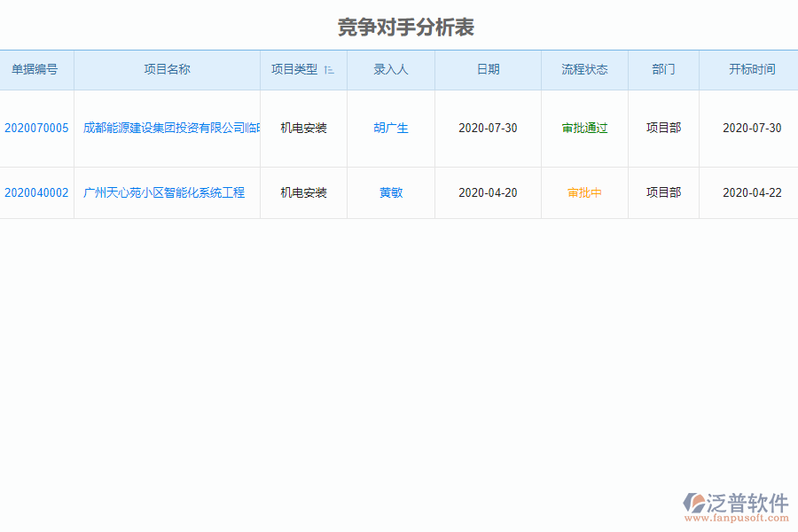Click the 审批中 status in second row
798x532 pixels.
pos(584,192)
